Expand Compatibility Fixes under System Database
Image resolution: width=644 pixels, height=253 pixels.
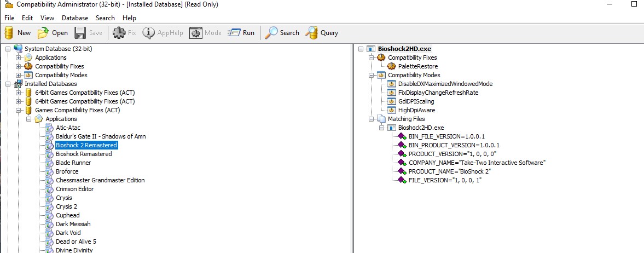pos(18,66)
